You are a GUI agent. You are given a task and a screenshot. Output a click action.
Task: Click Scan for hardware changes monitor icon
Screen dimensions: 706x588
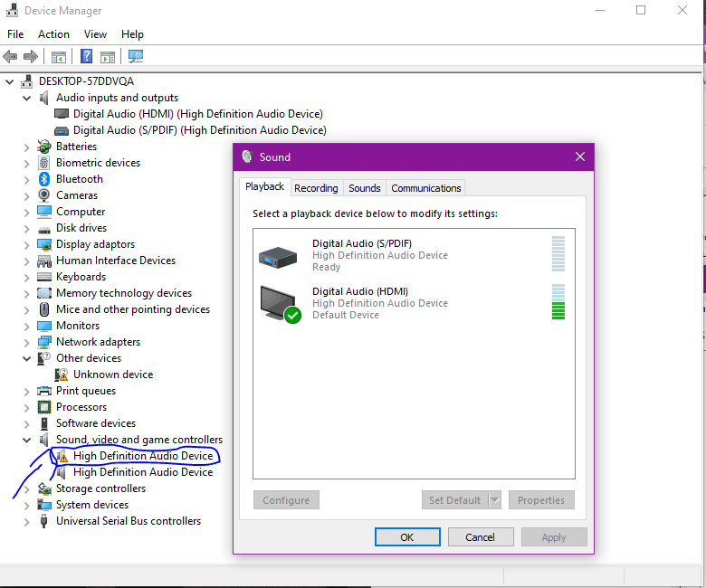click(136, 57)
